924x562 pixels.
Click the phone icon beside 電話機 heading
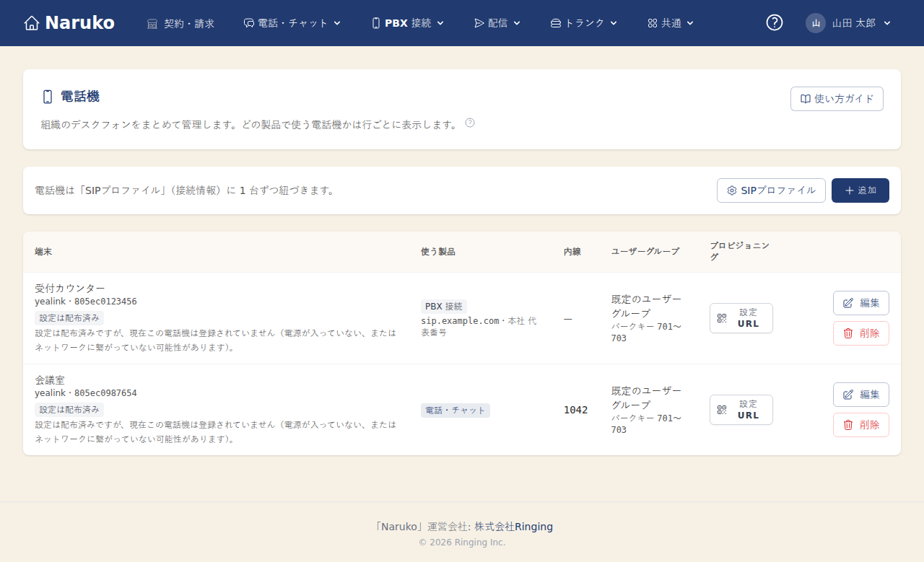pos(48,97)
